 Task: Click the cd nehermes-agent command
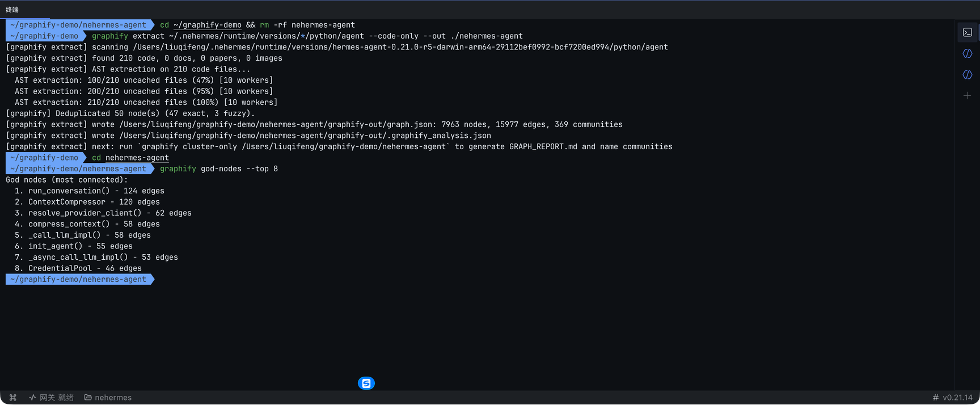[x=130, y=158]
